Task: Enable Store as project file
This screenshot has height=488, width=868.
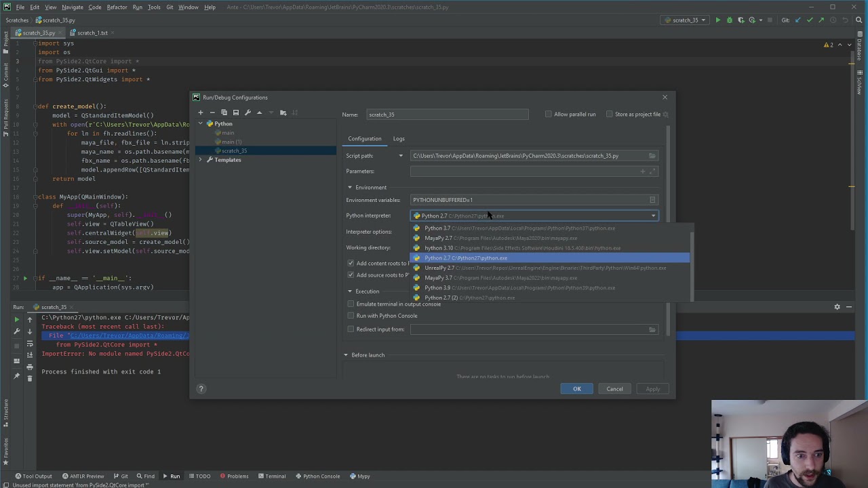Action: (x=610, y=115)
